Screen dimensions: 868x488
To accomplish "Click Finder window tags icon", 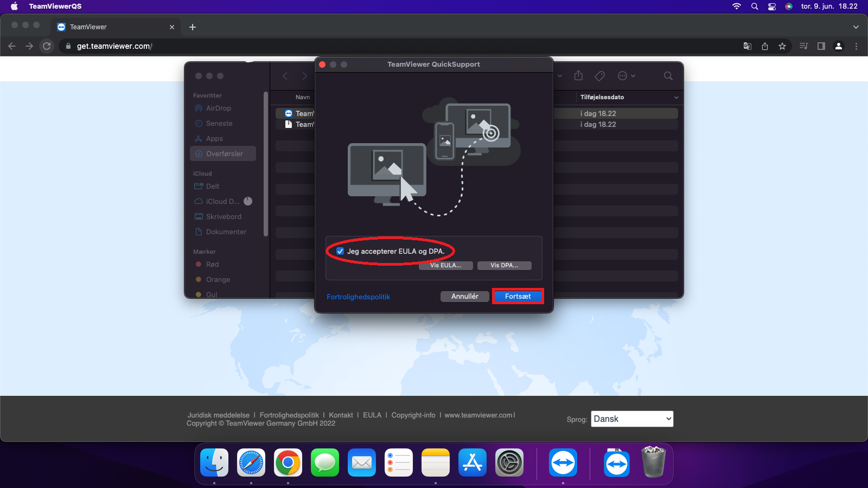I will pos(600,76).
